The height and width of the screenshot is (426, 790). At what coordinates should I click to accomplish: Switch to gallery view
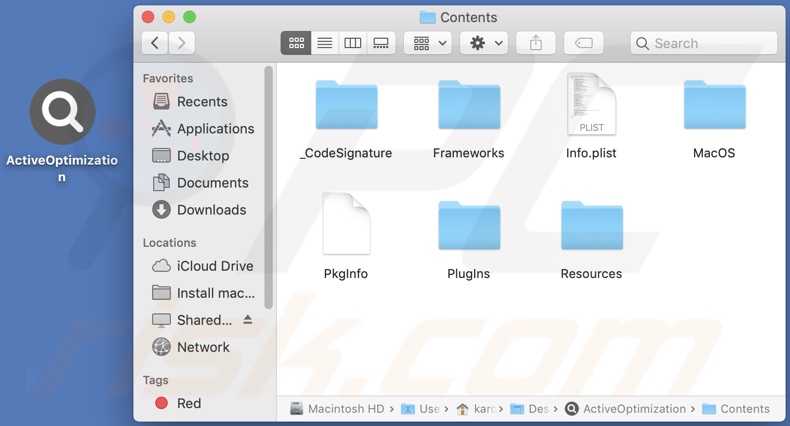coord(381,43)
